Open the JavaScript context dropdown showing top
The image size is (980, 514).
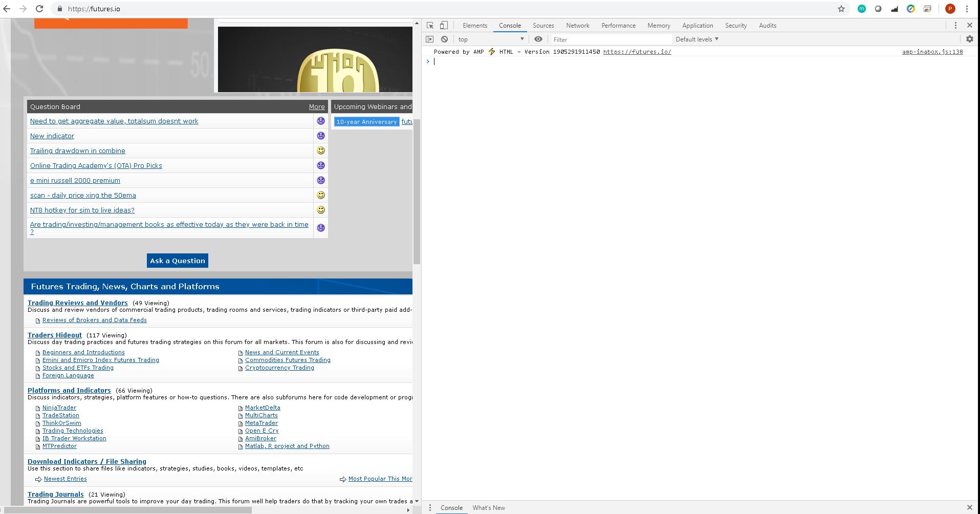click(x=491, y=39)
